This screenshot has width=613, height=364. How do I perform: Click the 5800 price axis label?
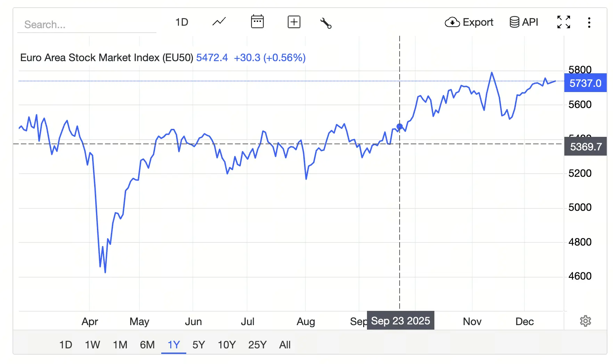580,69
